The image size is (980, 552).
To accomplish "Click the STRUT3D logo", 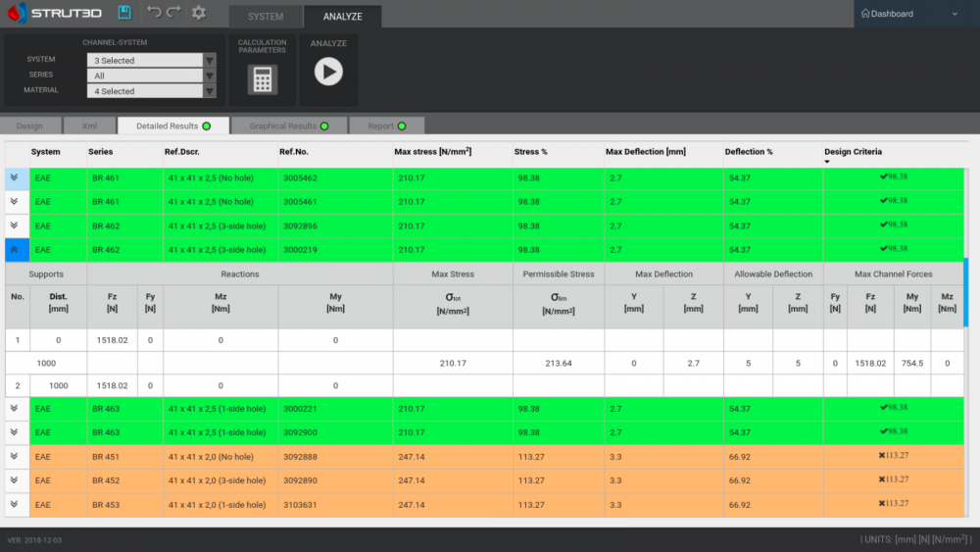I will click(x=54, y=13).
